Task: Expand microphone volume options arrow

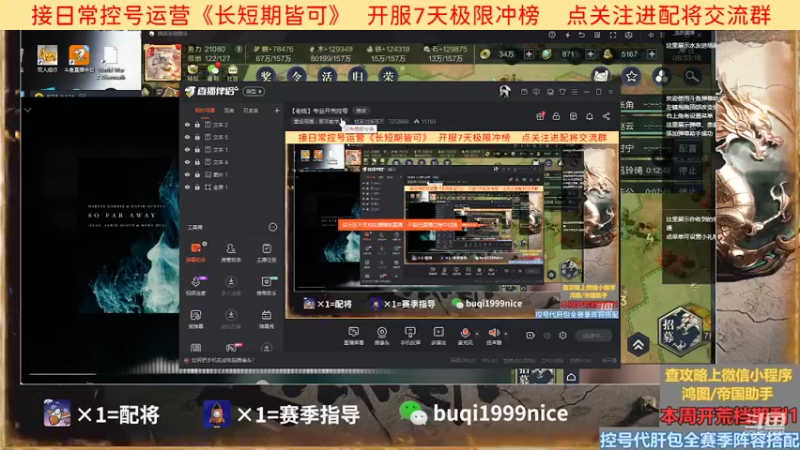Action: pos(477,334)
